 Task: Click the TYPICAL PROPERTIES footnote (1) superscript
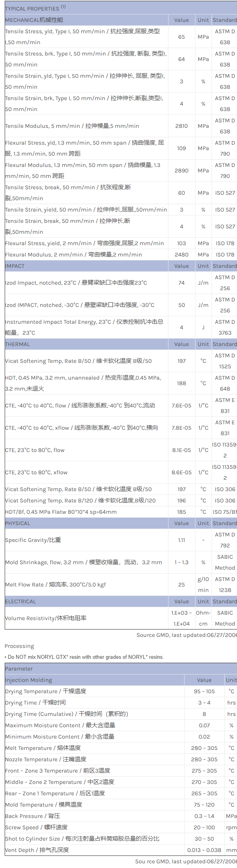tap(63, 7)
